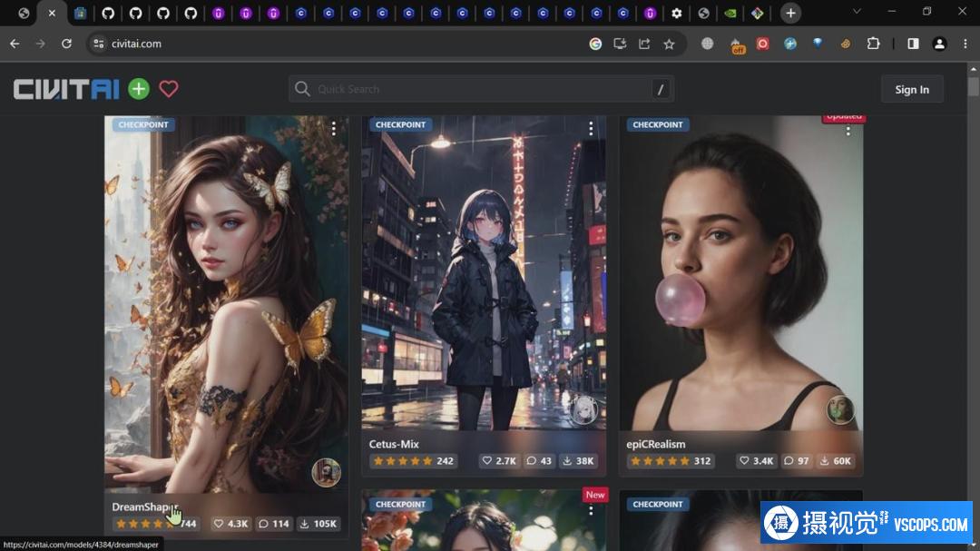Click the red heart support icon
The height and width of the screenshot is (551, 980).
click(x=169, y=89)
